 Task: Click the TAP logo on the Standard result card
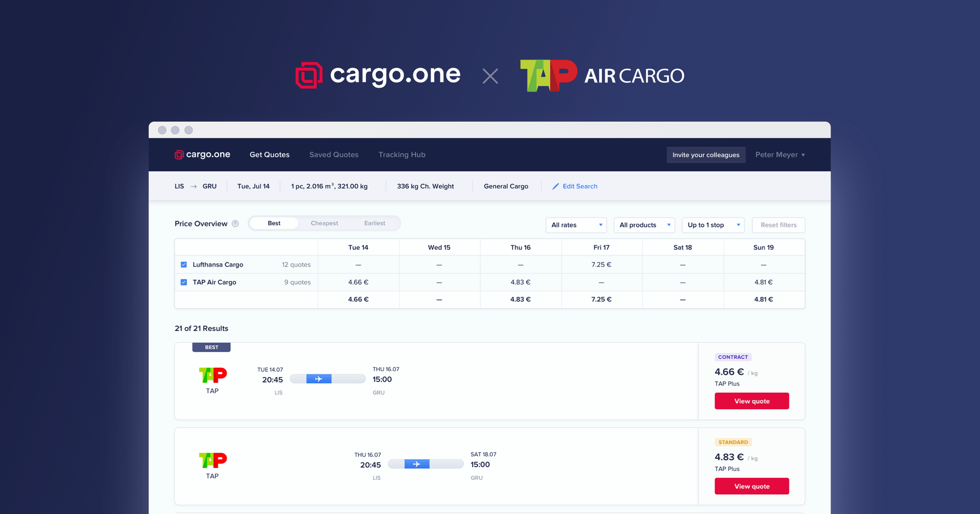[212, 461]
